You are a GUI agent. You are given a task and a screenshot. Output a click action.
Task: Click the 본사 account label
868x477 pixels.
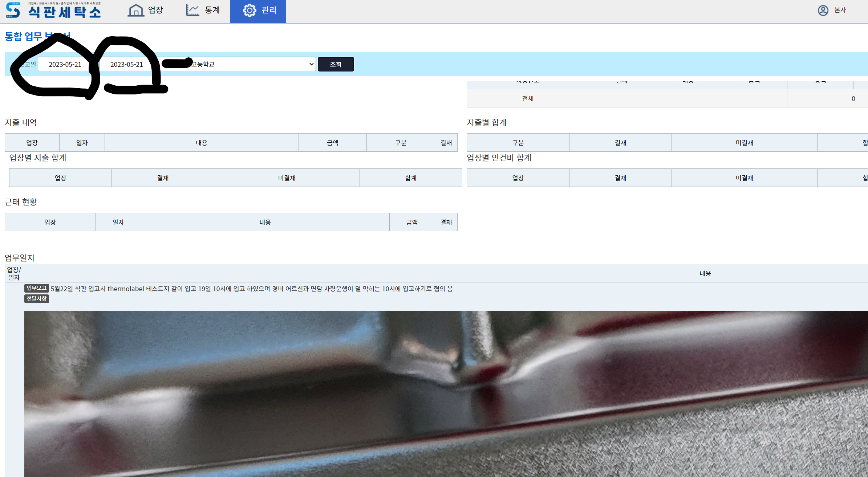tap(840, 10)
